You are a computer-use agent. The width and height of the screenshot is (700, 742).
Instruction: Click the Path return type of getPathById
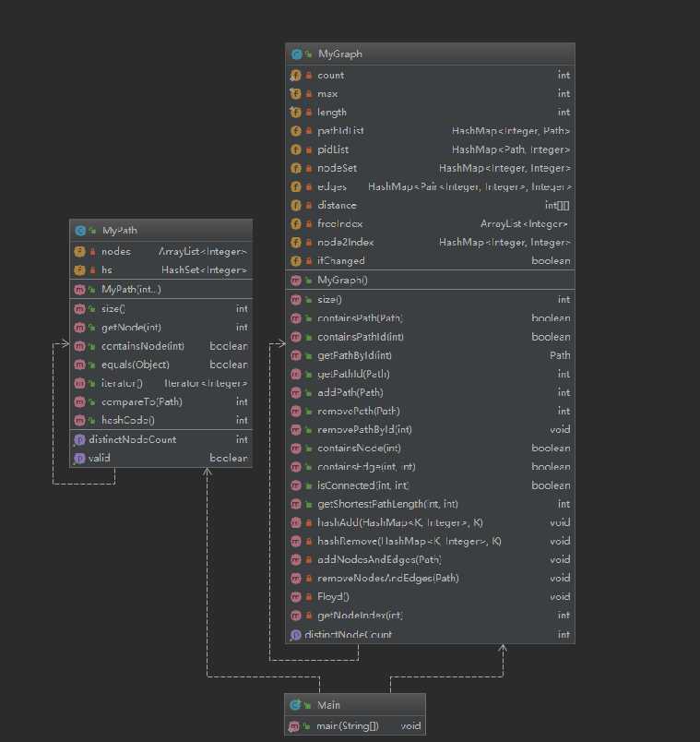click(560, 355)
